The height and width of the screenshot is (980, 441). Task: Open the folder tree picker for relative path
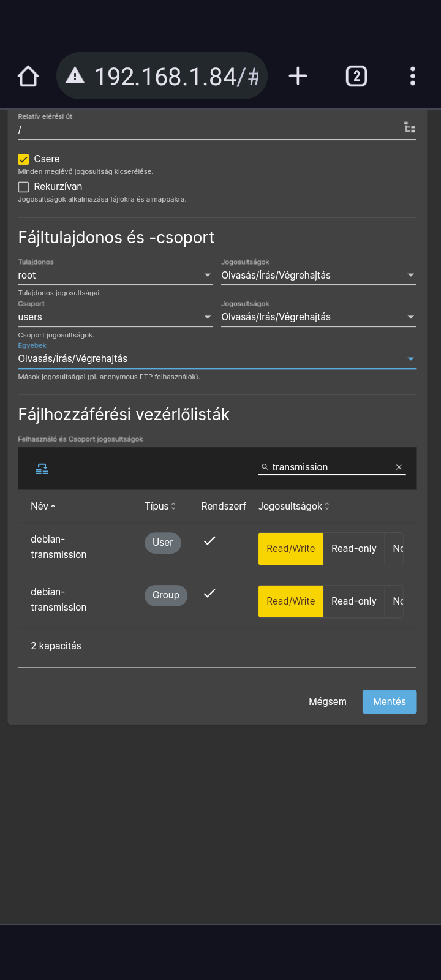410,127
